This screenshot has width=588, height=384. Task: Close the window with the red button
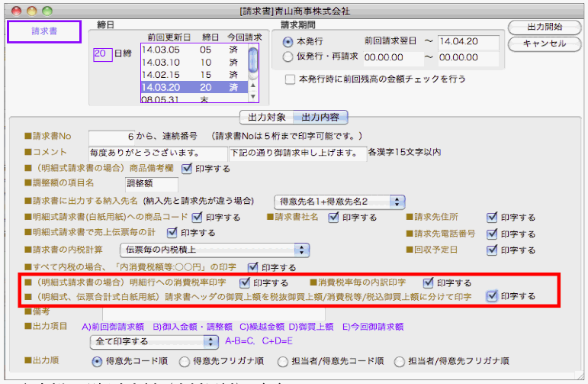click(17, 11)
